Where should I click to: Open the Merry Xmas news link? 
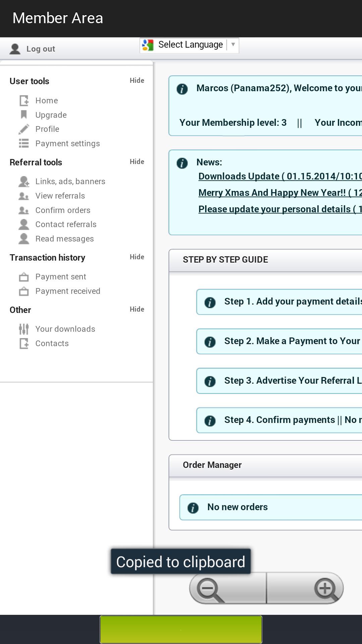pyautogui.click(x=280, y=193)
